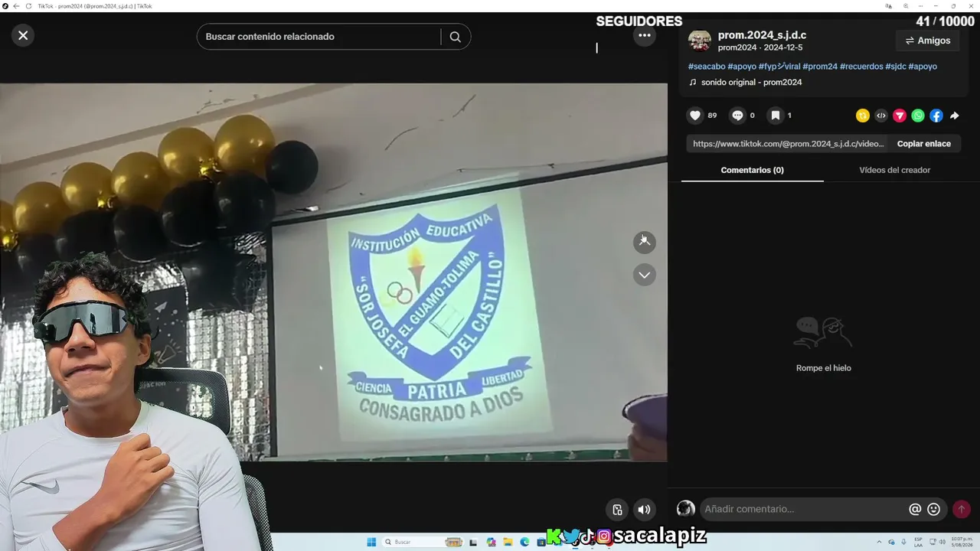Click your avatar beside the comment box
The height and width of the screenshot is (551, 980).
[686, 509]
